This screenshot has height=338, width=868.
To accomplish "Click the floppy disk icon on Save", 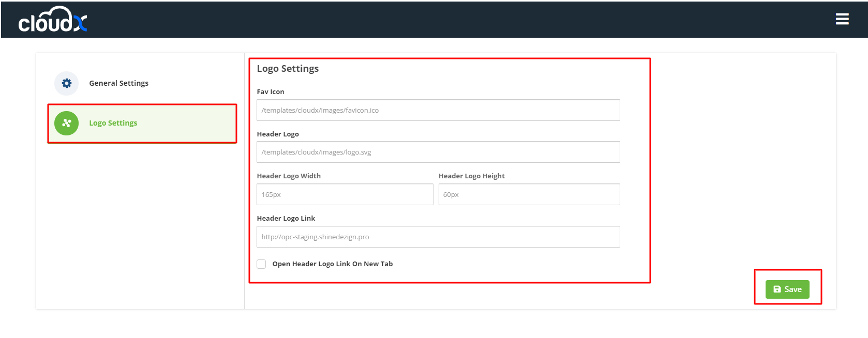I will click(777, 289).
